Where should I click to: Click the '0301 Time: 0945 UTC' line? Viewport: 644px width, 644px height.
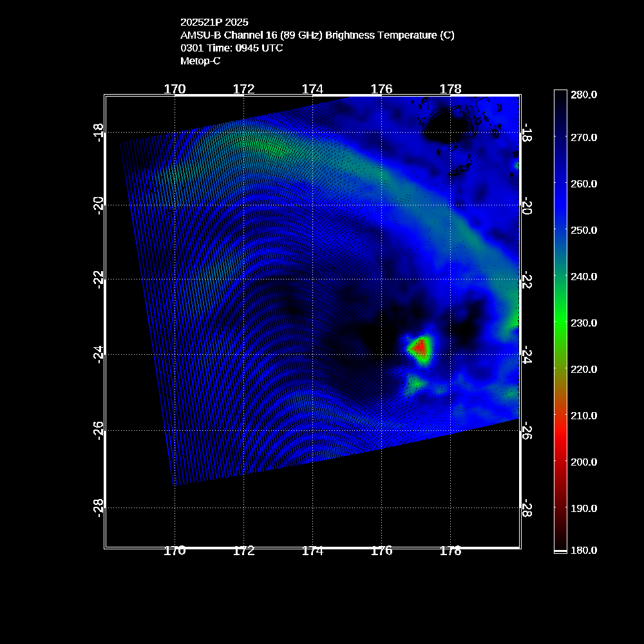pyautogui.click(x=232, y=48)
